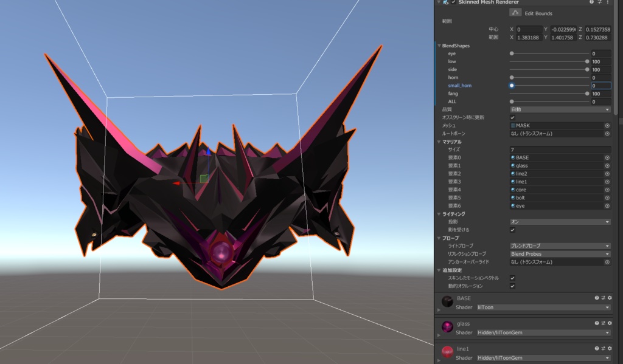
Task: Open object picker for 要素2 line2 material
Action: tap(607, 174)
